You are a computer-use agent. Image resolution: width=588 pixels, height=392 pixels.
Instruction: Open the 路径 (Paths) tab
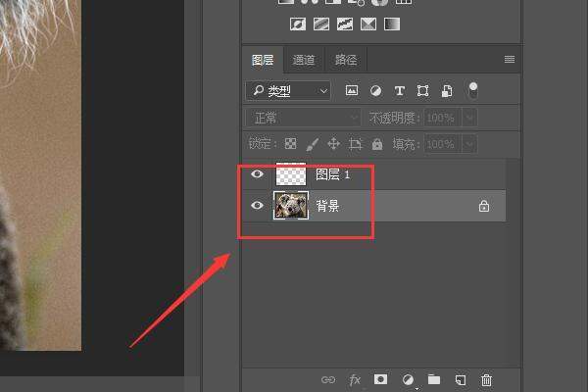pos(346,60)
